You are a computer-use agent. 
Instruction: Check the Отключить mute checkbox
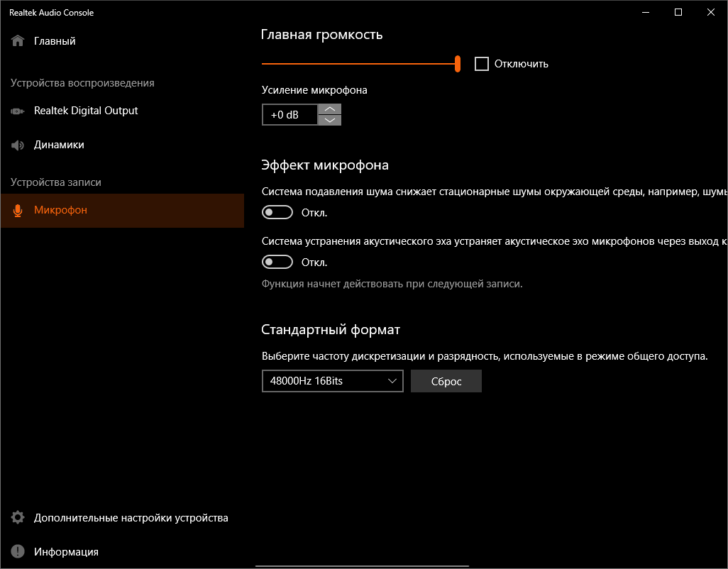[x=482, y=64]
